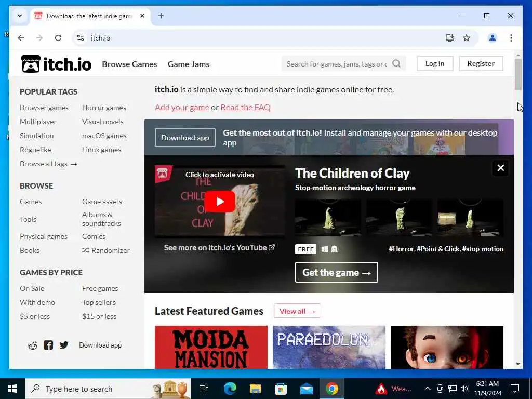Click the browser forward arrow

[39, 38]
